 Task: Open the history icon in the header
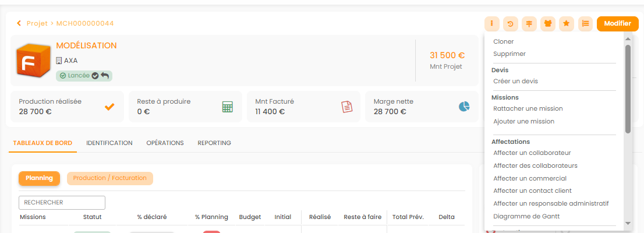(x=511, y=24)
